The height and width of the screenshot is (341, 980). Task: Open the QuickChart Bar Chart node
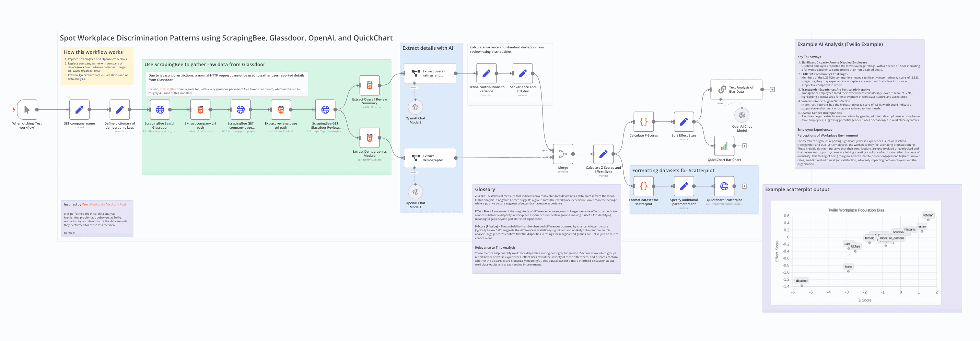[x=724, y=146]
